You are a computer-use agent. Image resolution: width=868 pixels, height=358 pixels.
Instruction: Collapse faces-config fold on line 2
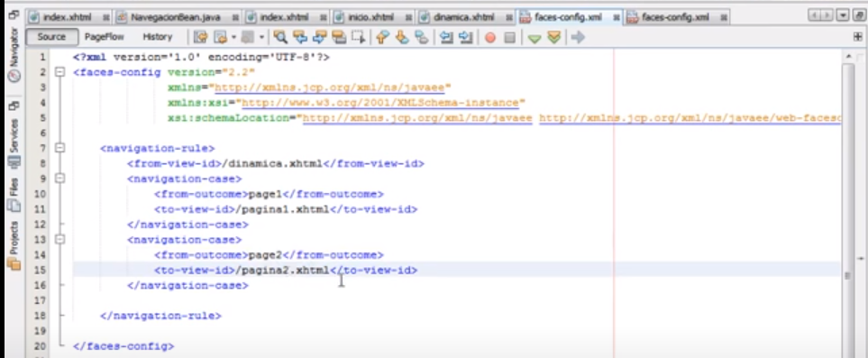(59, 72)
